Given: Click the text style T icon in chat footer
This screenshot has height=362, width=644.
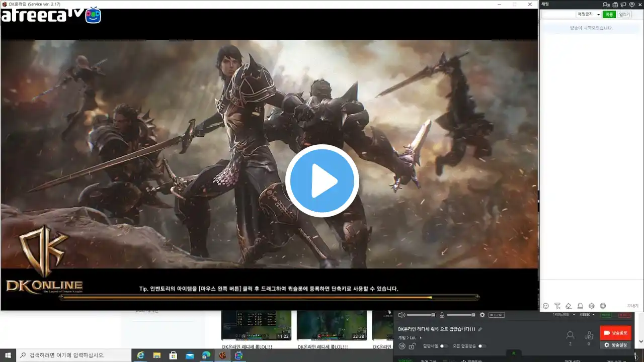Looking at the screenshot, I should pos(557,306).
